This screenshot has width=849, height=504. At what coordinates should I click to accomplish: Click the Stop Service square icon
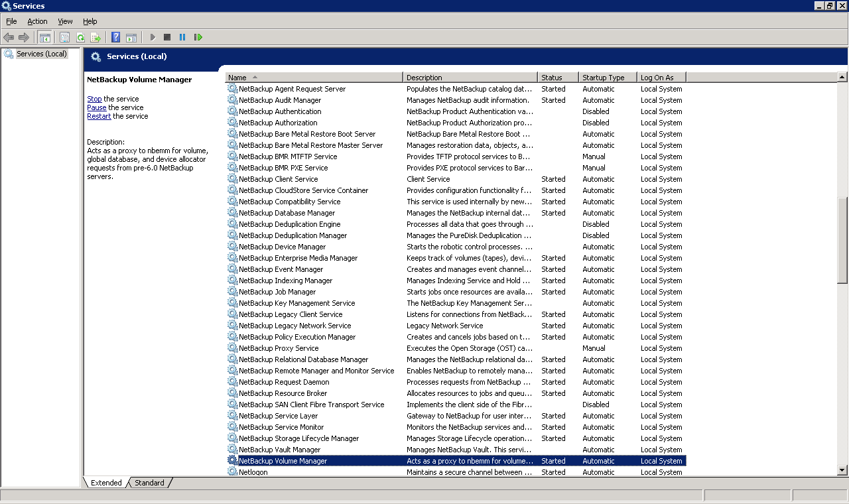coord(167,37)
